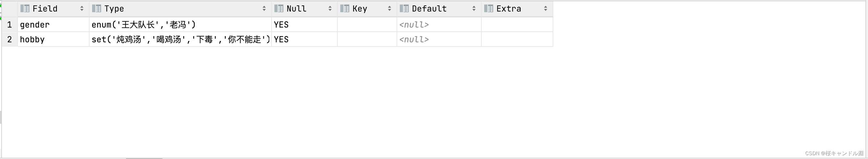Select the enum type cell
The width and height of the screenshot is (868, 159).
180,25
